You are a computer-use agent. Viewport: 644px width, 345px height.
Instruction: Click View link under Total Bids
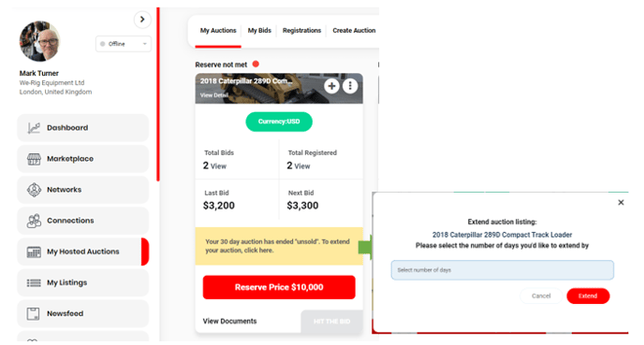click(x=218, y=166)
